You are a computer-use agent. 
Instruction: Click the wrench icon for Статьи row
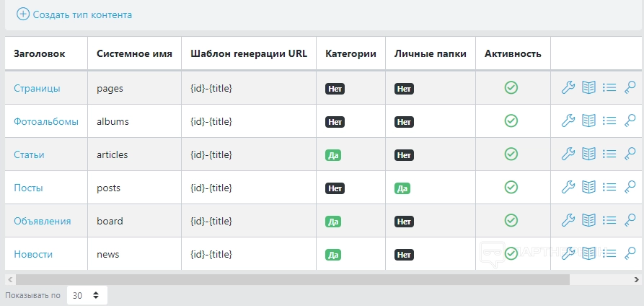568,154
